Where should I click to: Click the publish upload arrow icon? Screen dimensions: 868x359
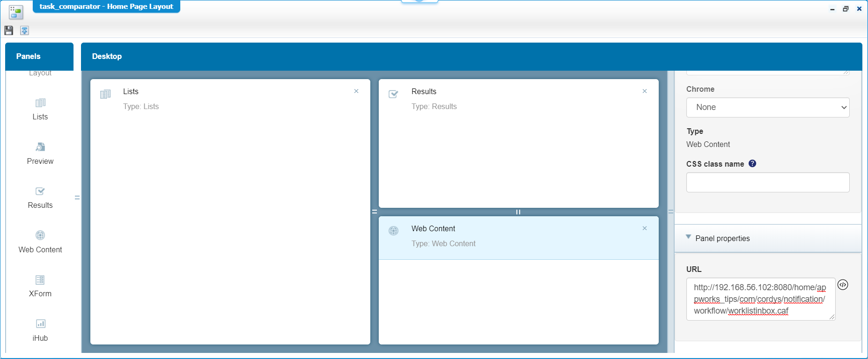click(x=24, y=30)
